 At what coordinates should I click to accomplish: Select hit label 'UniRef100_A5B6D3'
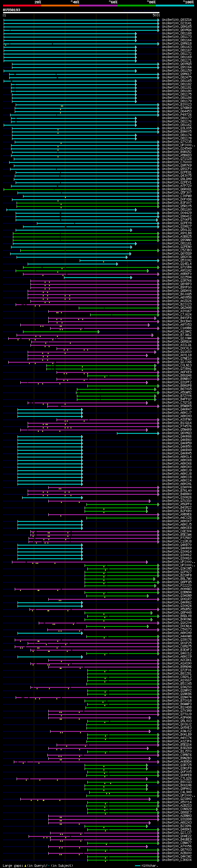(x=177, y=155)
